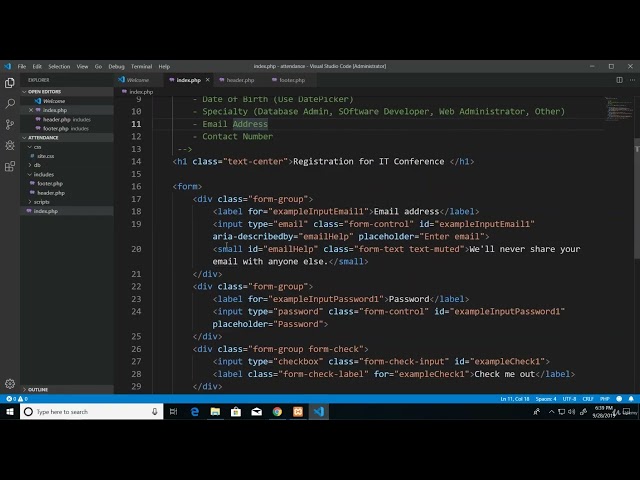Switch to the footer.php tab

292,80
